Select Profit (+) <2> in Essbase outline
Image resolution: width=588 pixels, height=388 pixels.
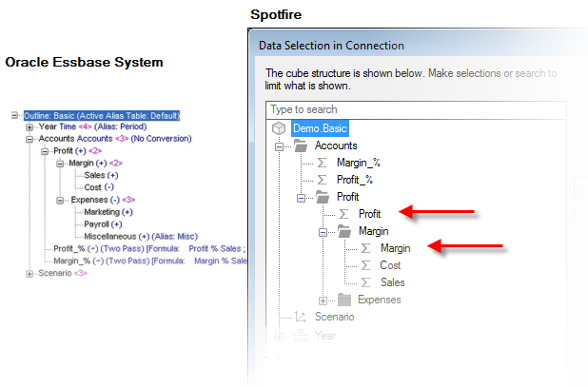click(78, 151)
